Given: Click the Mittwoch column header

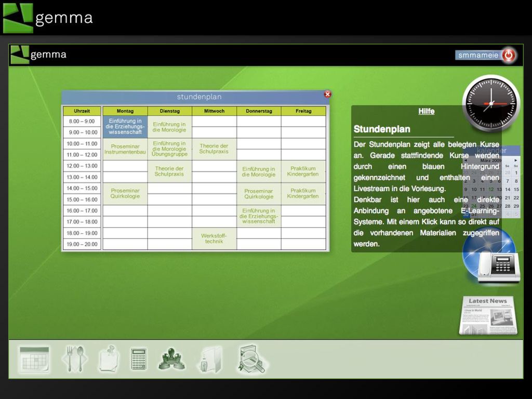Looking at the screenshot, I should (214, 111).
